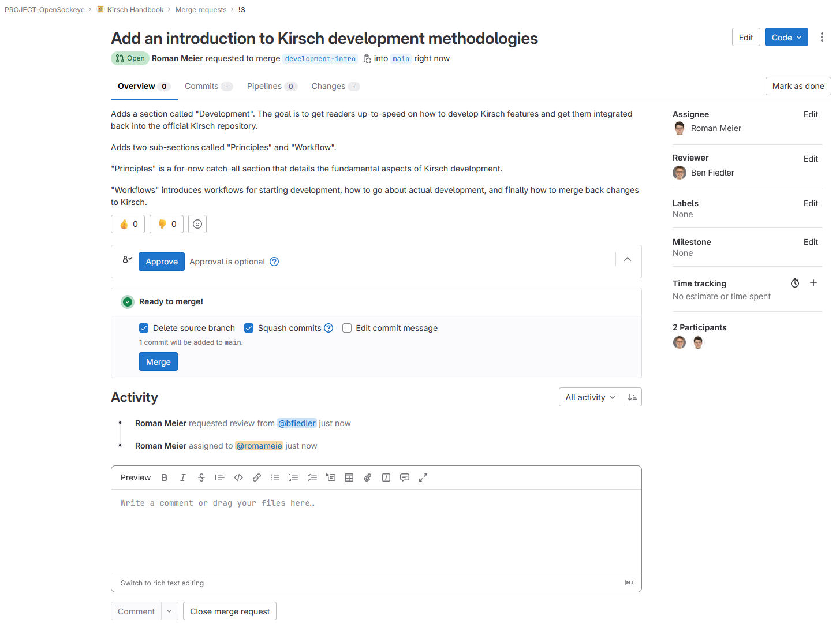Switch to the Commits tab
Screen dimensions: 840x623
(x=208, y=86)
